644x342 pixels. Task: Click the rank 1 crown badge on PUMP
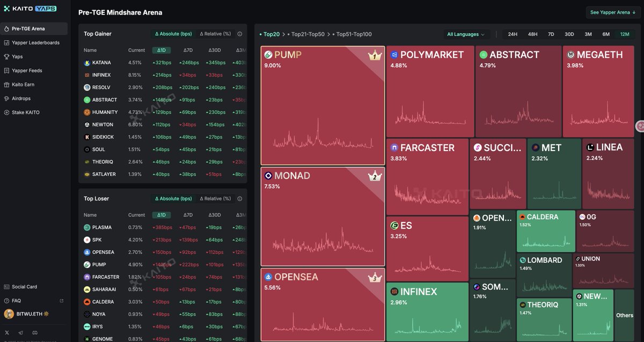coord(374,55)
